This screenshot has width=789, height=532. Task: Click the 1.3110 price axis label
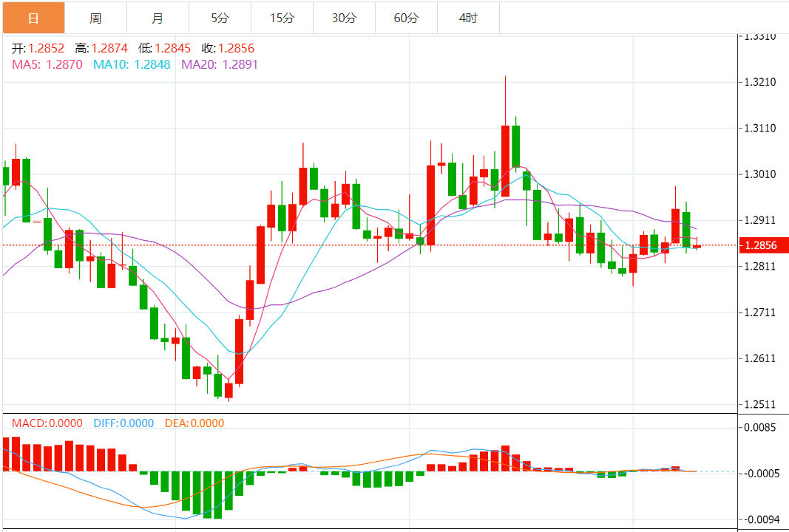pos(760,129)
